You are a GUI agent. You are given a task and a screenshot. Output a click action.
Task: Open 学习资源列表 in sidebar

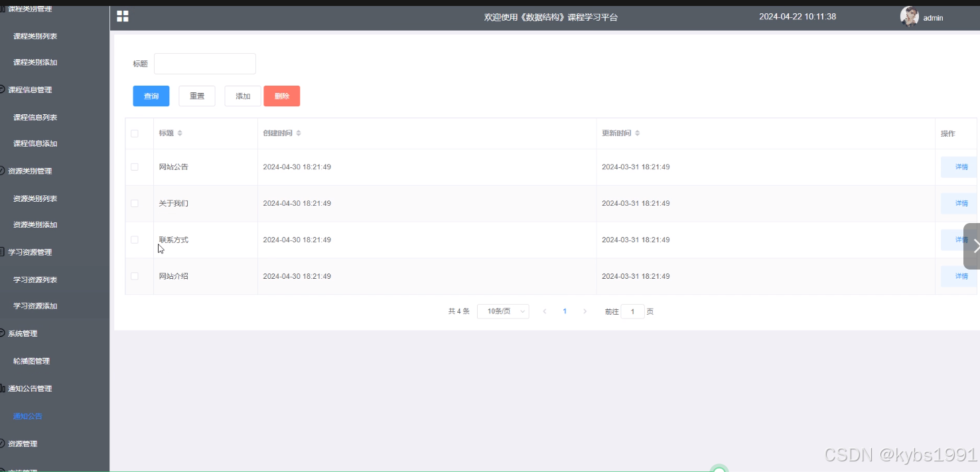(x=35, y=279)
